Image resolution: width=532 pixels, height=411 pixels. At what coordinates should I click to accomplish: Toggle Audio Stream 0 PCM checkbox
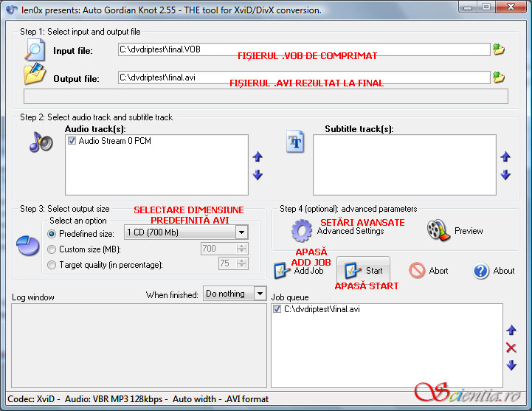(72, 141)
